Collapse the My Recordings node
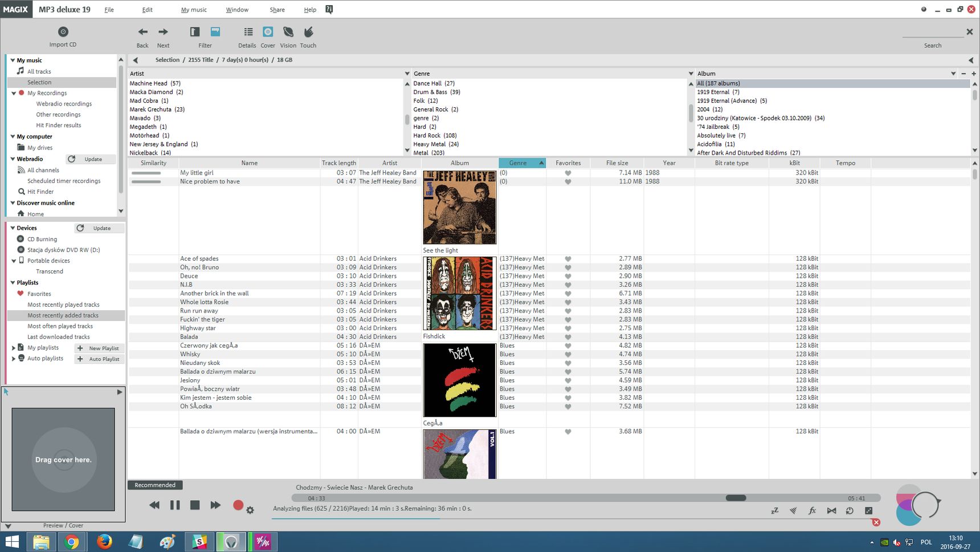Viewport: 980px width, 552px height. [x=14, y=93]
